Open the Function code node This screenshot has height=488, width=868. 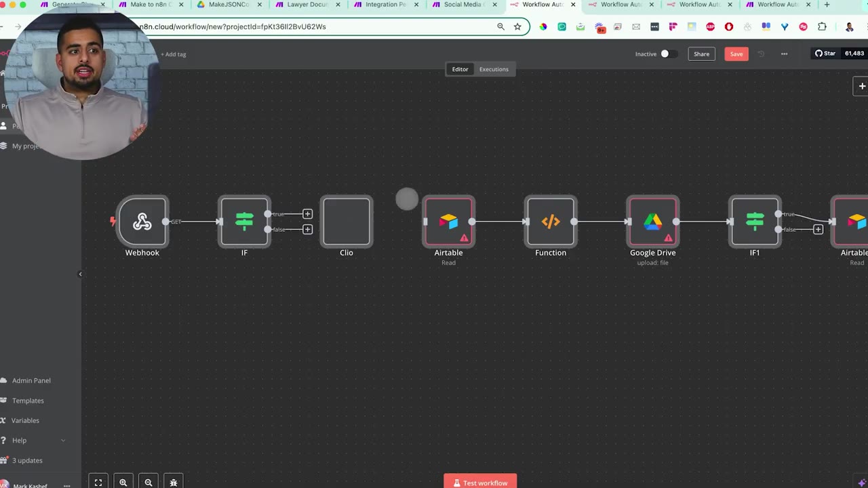pos(551,221)
